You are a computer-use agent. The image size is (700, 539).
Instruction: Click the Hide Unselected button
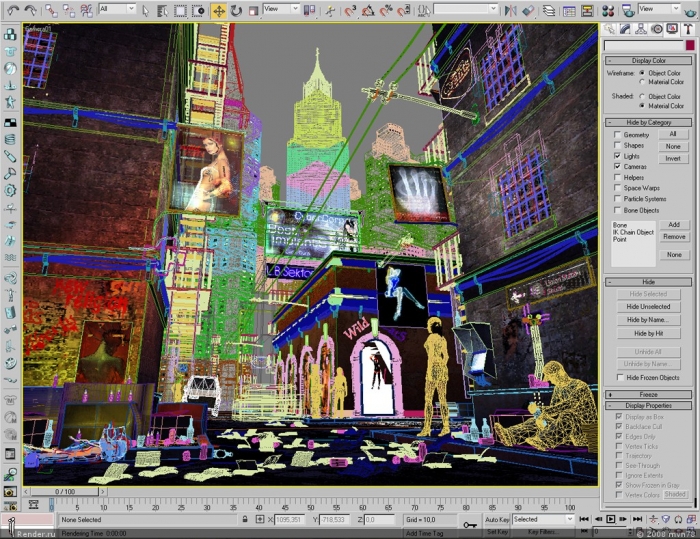point(648,307)
